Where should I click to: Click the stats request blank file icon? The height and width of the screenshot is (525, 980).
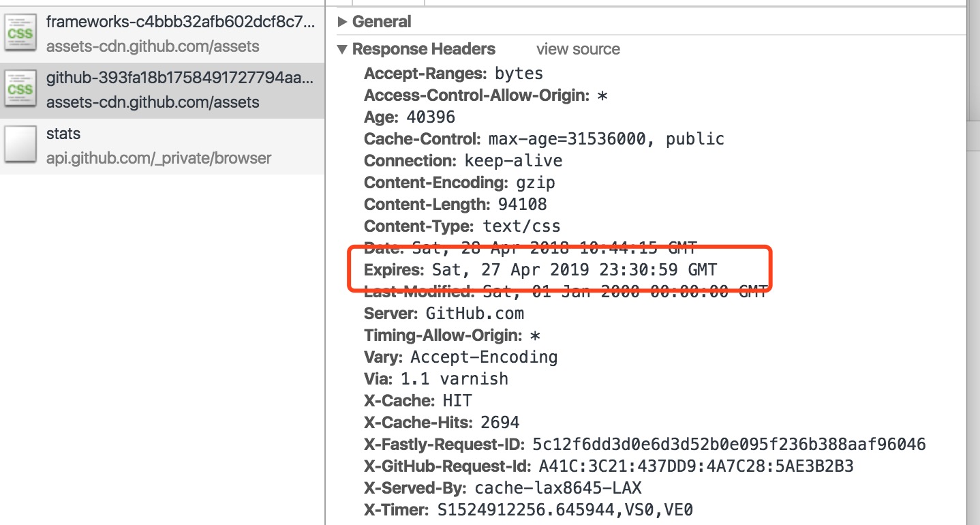point(20,145)
